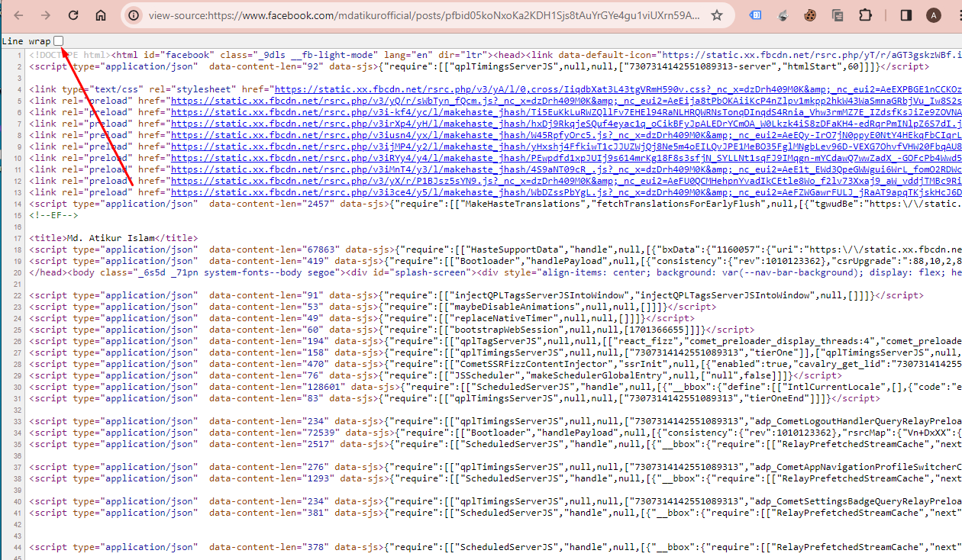Select HasteSupportData text on line 18

(516, 249)
